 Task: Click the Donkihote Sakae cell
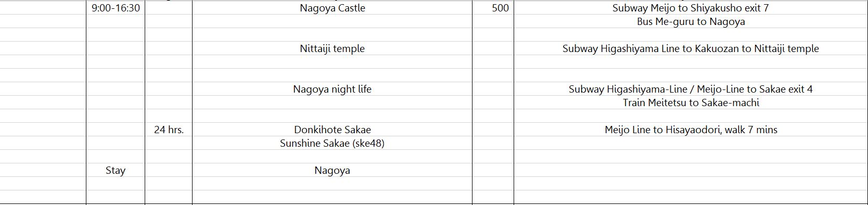(332, 130)
